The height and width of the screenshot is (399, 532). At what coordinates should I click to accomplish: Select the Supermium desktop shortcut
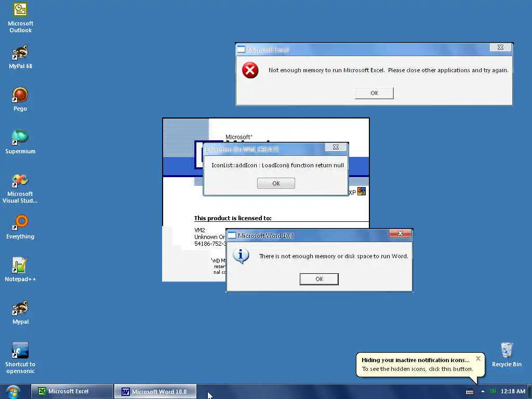point(20,142)
